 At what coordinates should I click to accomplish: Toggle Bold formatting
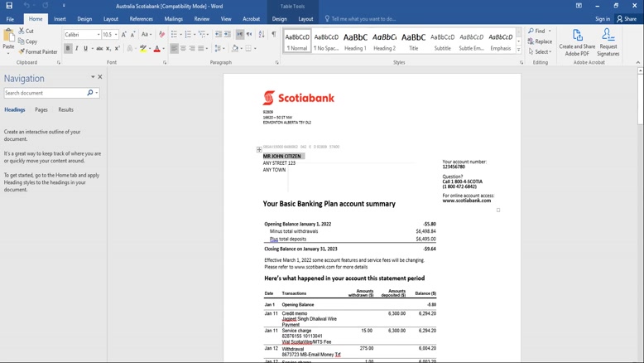[68, 49]
